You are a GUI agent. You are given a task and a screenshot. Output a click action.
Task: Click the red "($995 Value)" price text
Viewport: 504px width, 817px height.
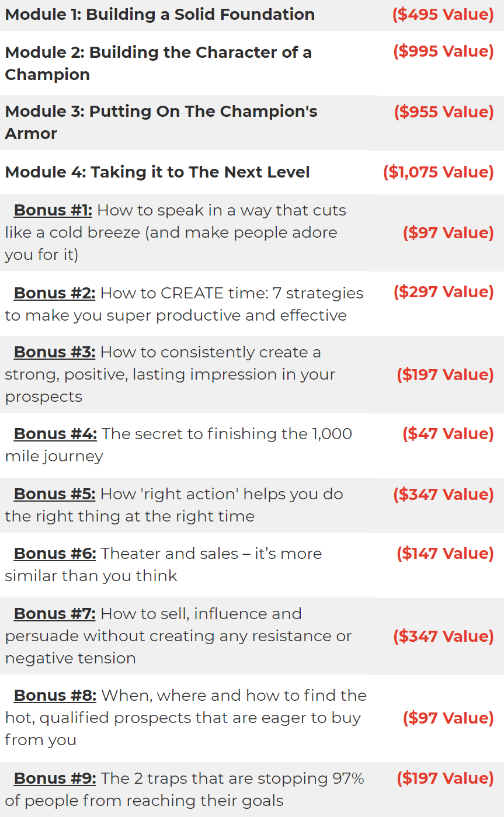(x=443, y=51)
